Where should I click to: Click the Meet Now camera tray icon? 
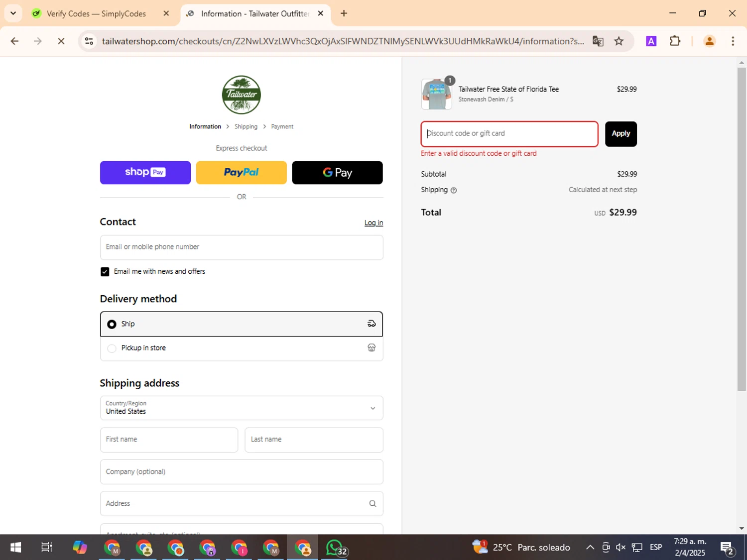pyautogui.click(x=606, y=548)
